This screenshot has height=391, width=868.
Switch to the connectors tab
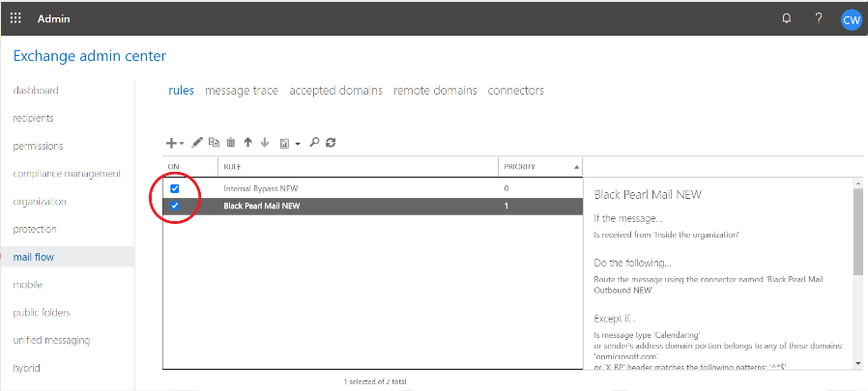pyautogui.click(x=516, y=90)
